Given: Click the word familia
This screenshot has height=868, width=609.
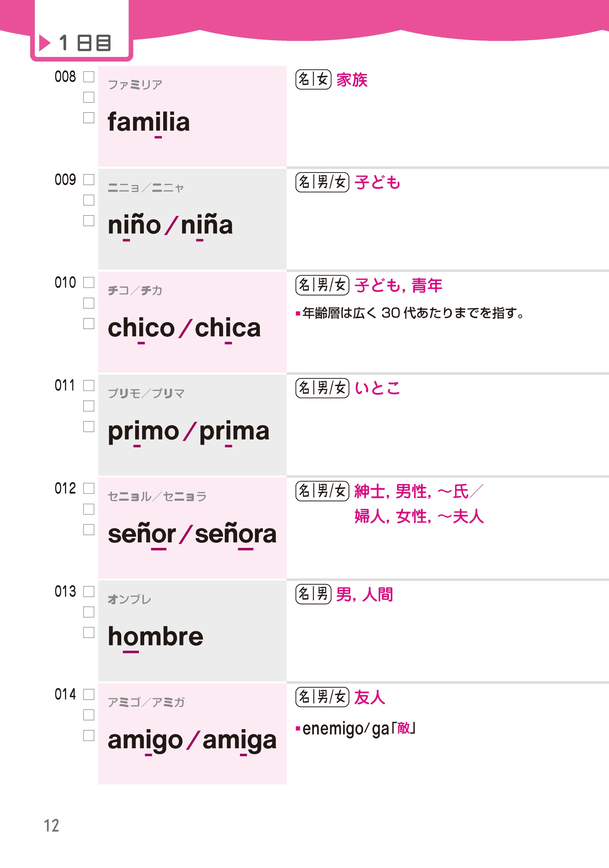Looking at the screenshot, I should 149,122.
